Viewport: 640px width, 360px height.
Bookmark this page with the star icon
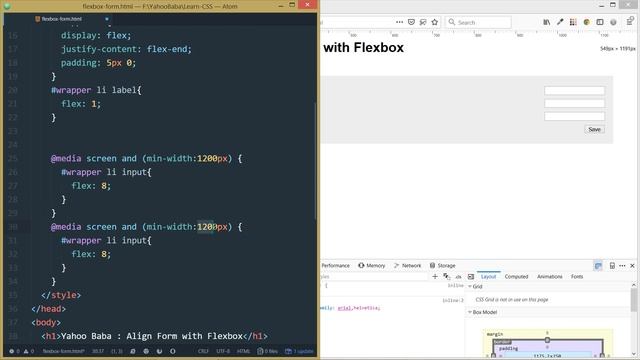pos(434,22)
